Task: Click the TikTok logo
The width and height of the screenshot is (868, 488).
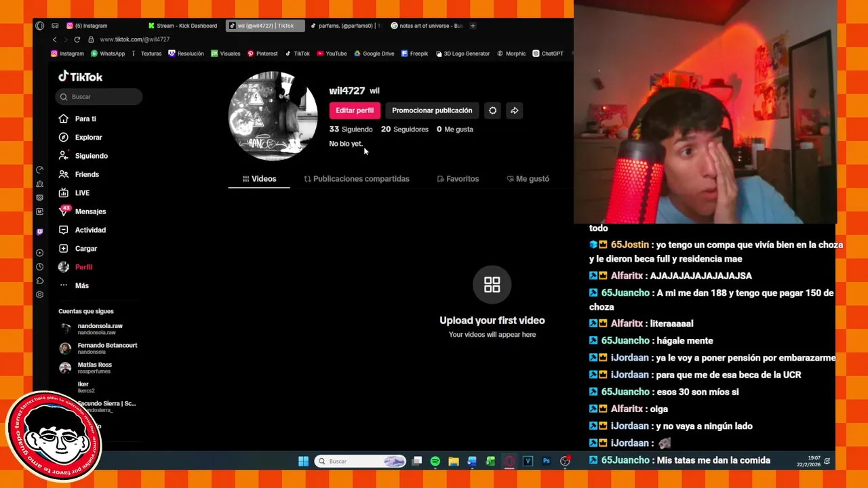Action: 80,77
